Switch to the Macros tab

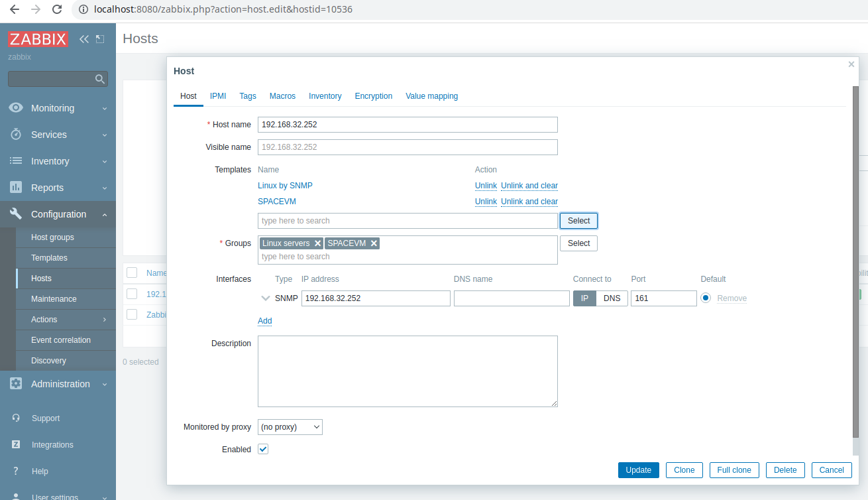(282, 96)
